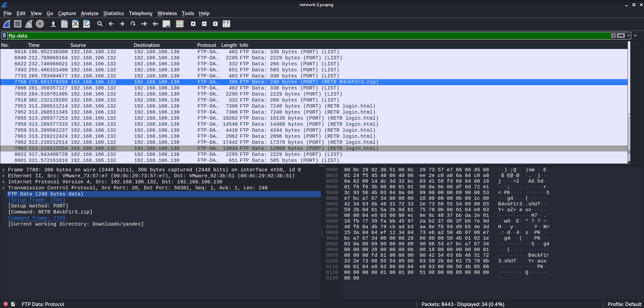
Task: Sort by the Time column header
Action: (48, 45)
